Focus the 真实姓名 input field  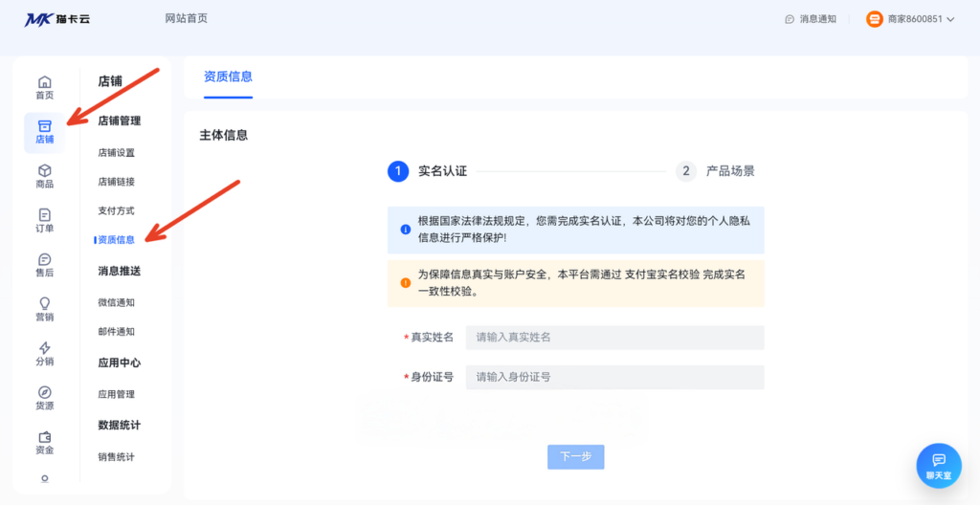[615, 338]
